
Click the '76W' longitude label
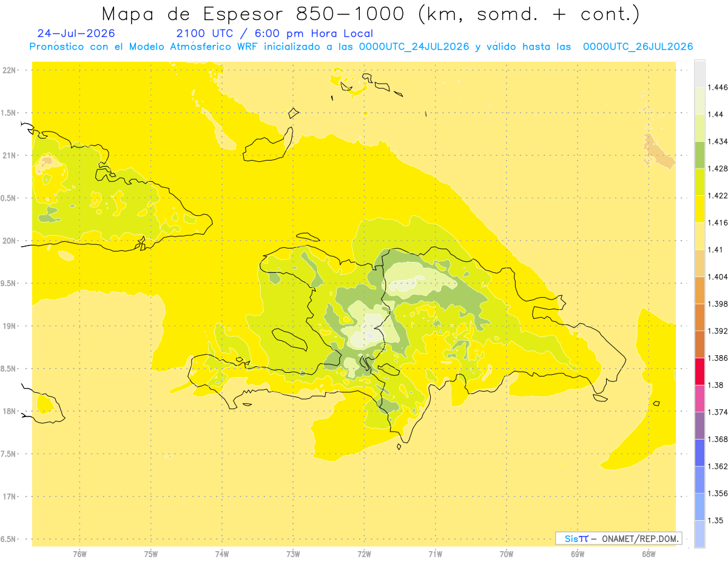pyautogui.click(x=79, y=554)
